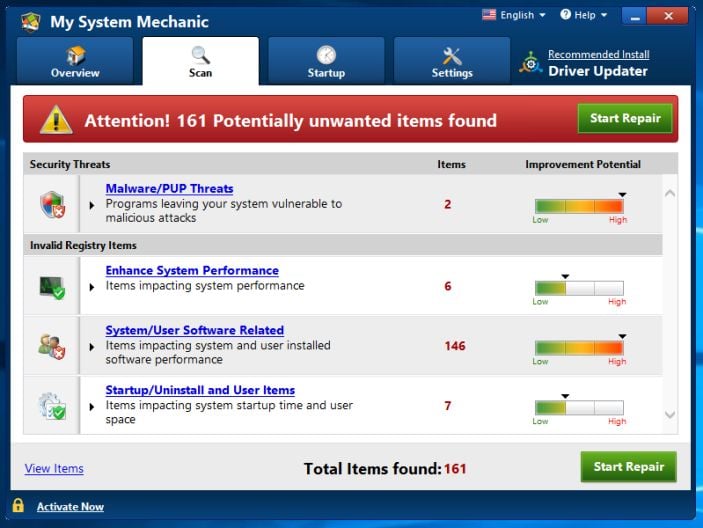Click the Activate Now link
The height and width of the screenshot is (528, 703).
pos(70,506)
